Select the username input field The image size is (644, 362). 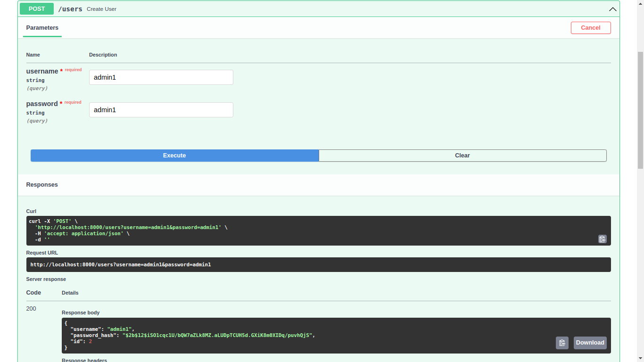pyautogui.click(x=161, y=77)
